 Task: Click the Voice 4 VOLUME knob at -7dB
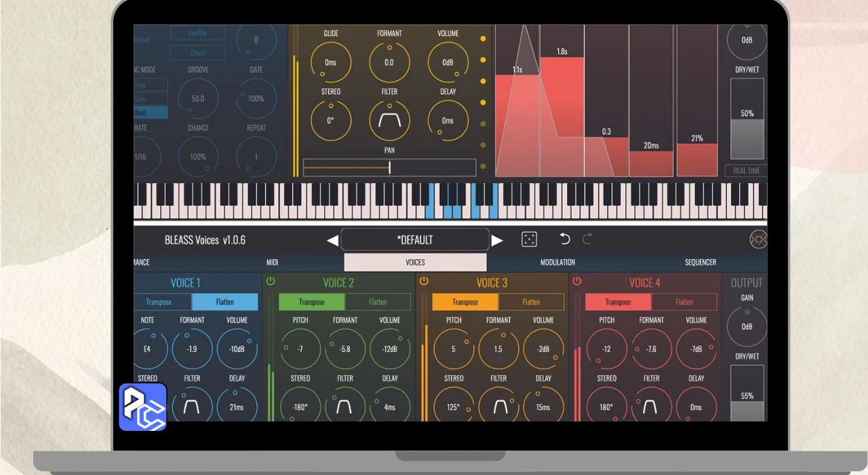click(696, 349)
